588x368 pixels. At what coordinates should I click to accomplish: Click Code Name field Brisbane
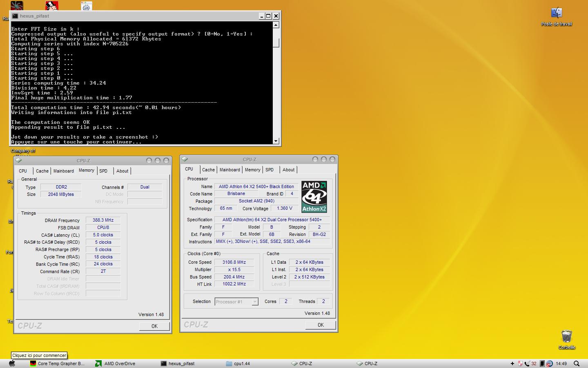236,193
